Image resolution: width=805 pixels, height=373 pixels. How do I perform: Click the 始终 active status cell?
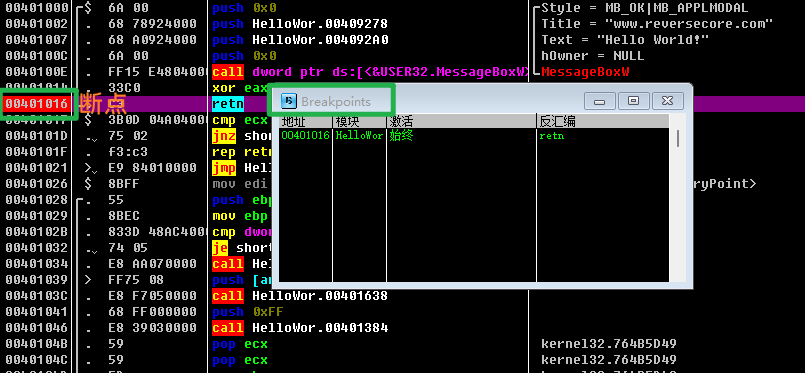point(401,136)
